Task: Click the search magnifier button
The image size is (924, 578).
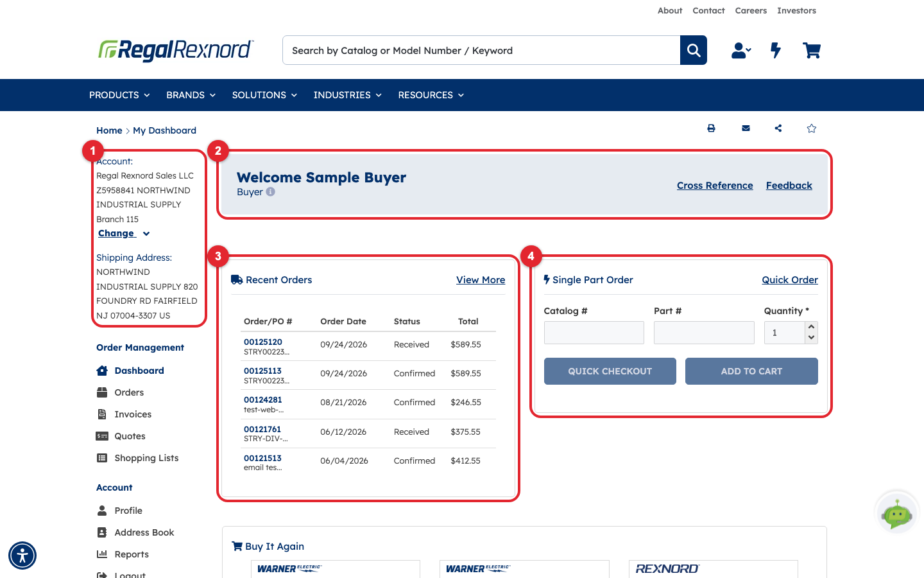Action: pyautogui.click(x=693, y=50)
